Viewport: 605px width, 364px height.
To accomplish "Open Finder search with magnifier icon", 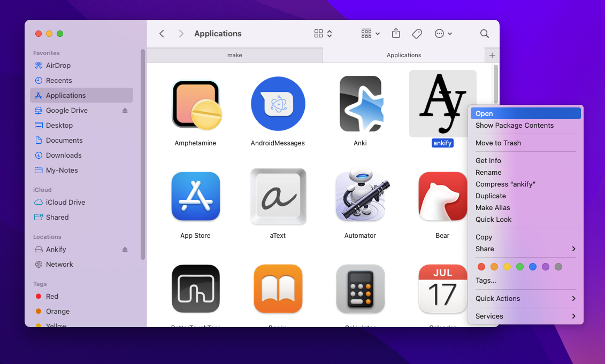I will 485,34.
